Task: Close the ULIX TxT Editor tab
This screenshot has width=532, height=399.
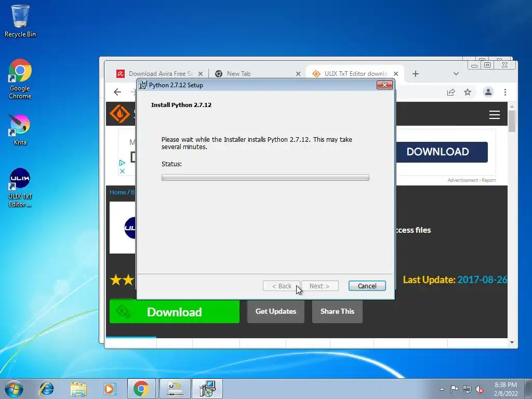Action: click(x=395, y=74)
